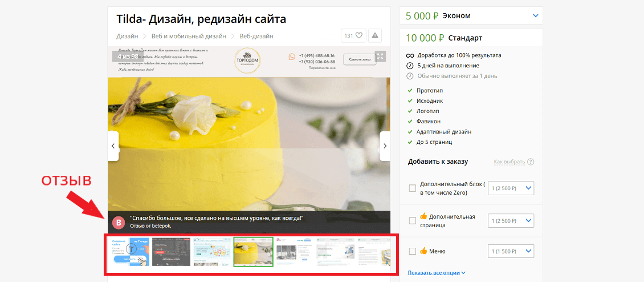Go to Веб и мобильный дизайн breadcrumb
The image size is (644, 282).
(x=189, y=36)
